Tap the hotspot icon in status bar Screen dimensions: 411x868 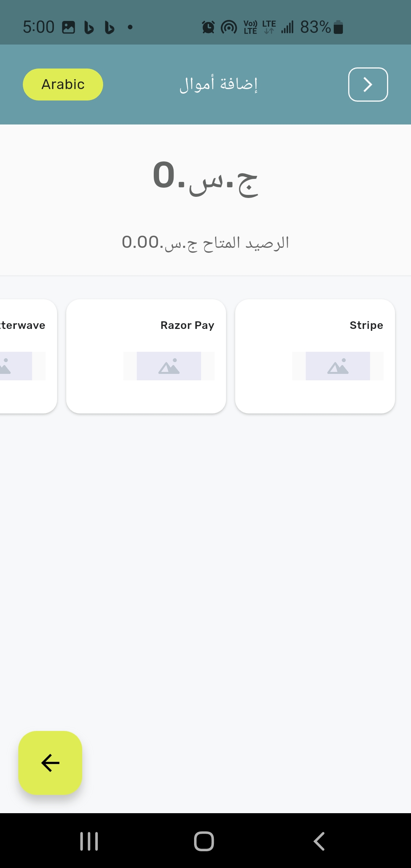(229, 27)
